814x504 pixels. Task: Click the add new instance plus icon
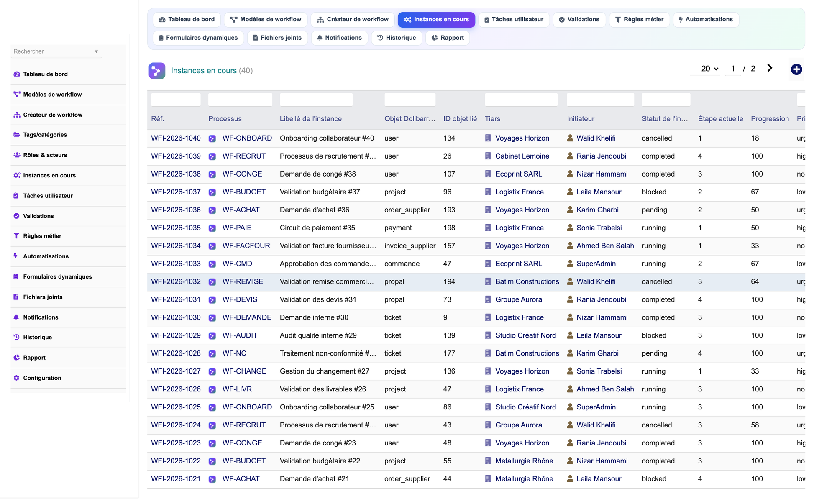[x=796, y=69]
